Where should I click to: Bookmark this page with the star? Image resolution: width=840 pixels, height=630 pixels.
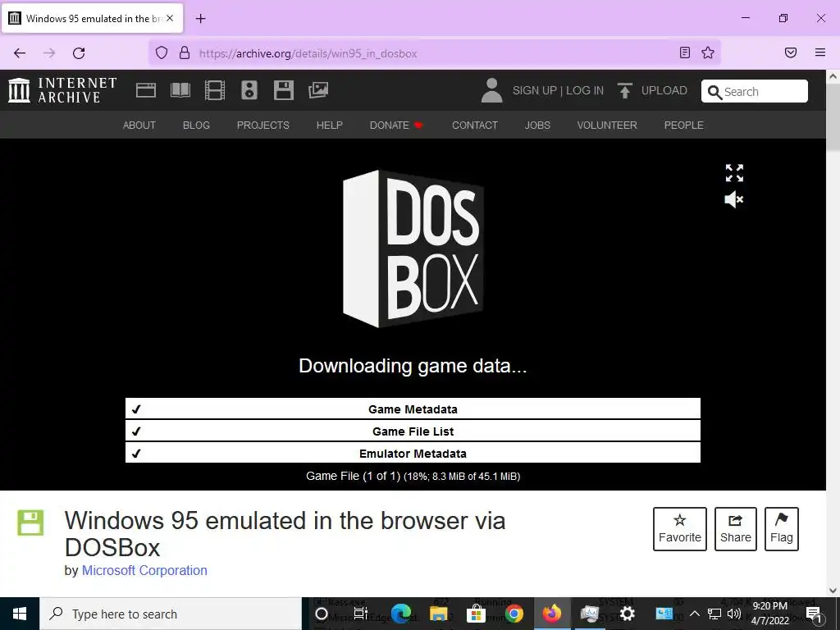(x=708, y=52)
